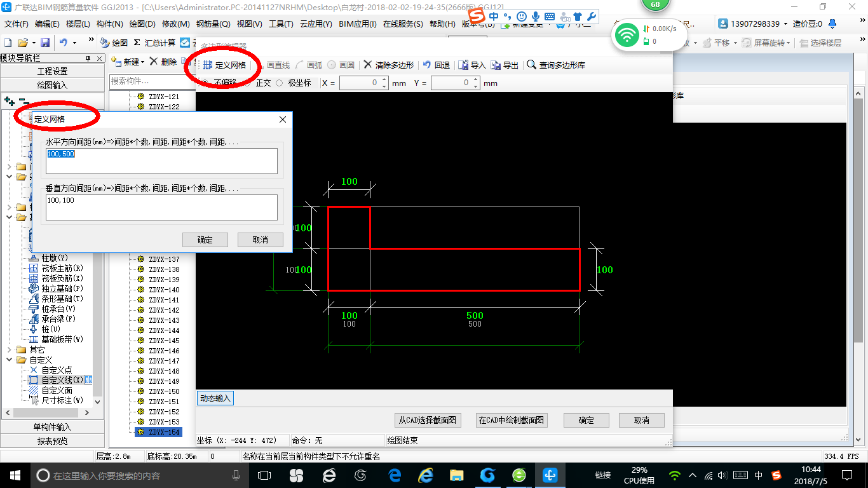
Task: Click the new file icon in toolbar
Action: (x=8, y=43)
